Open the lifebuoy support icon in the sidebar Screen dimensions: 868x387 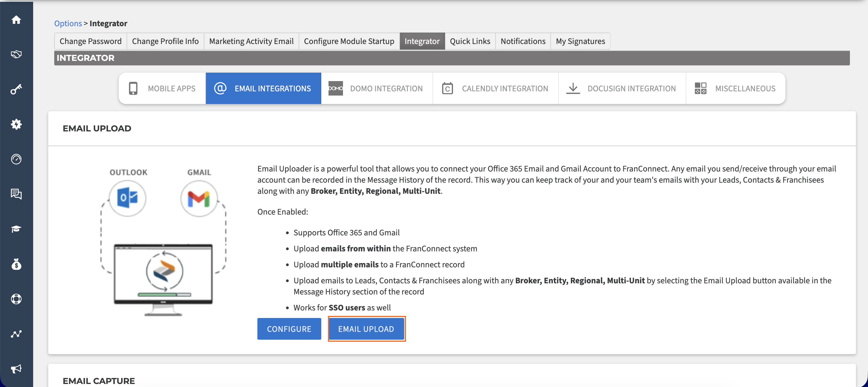[16, 299]
